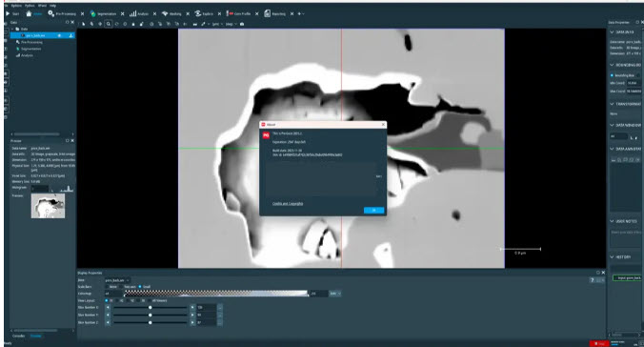This screenshot has width=644, height=347.
Task: Close the Data panel
Action: [x=72, y=22]
